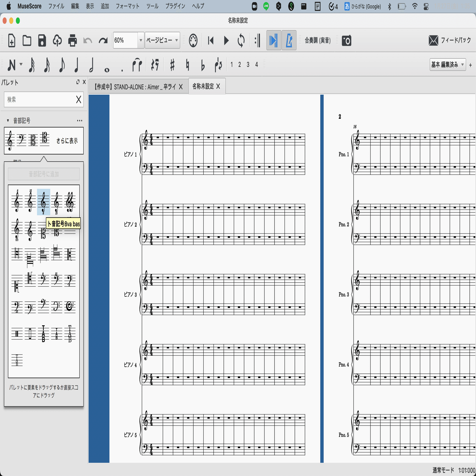This screenshot has height=476, width=476.
Task: Apply sharp accidental
Action: [x=172, y=65]
